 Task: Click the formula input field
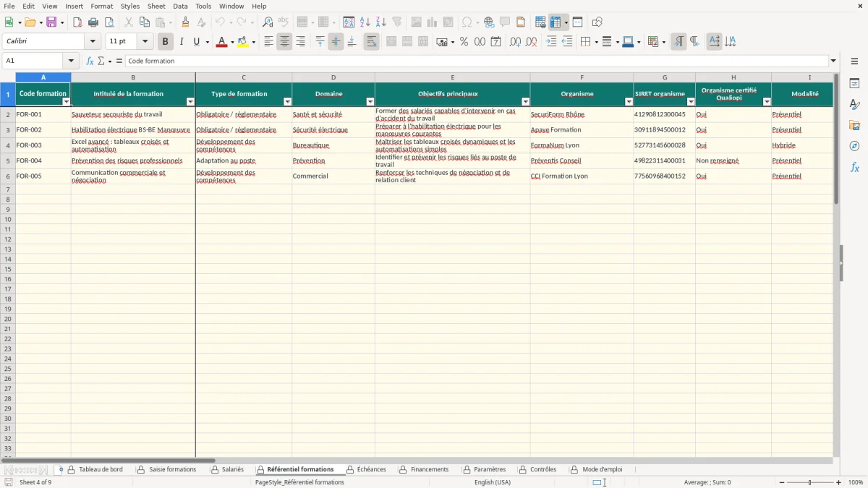coord(477,61)
